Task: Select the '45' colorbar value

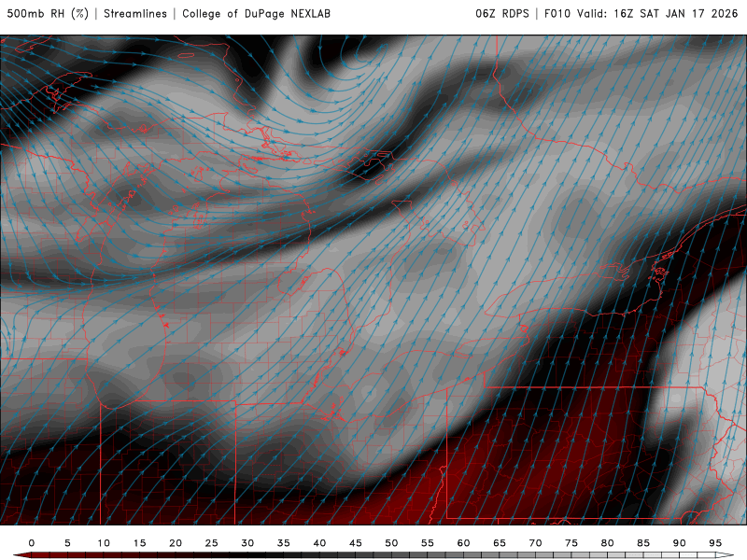Action: [356, 543]
